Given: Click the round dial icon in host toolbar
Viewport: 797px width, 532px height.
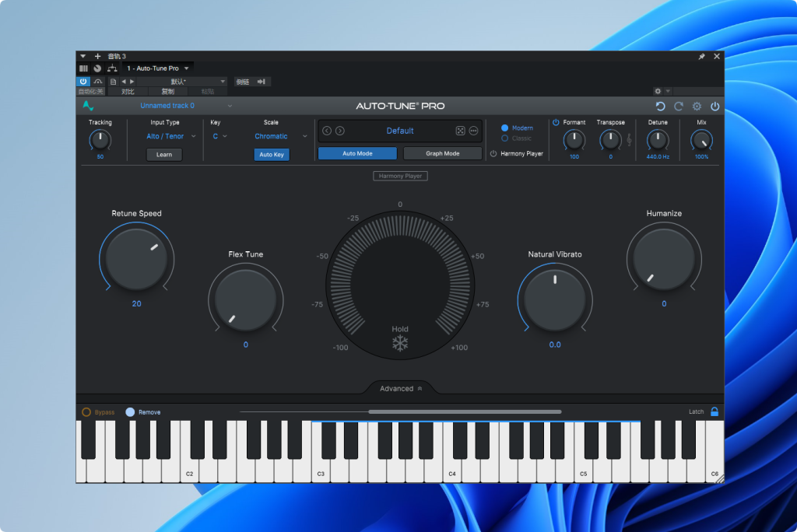Looking at the screenshot, I should pos(97,68).
